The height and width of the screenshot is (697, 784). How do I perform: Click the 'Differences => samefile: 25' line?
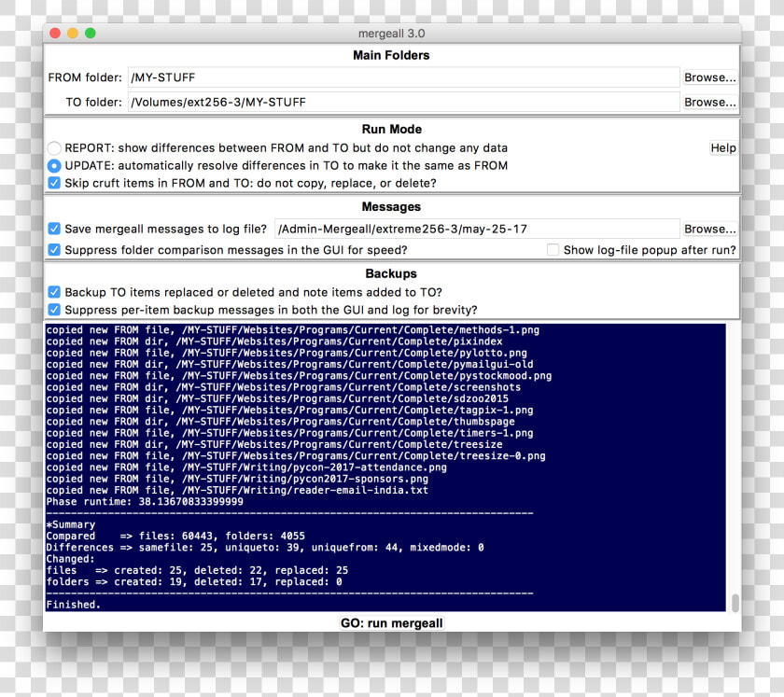[x=265, y=548]
